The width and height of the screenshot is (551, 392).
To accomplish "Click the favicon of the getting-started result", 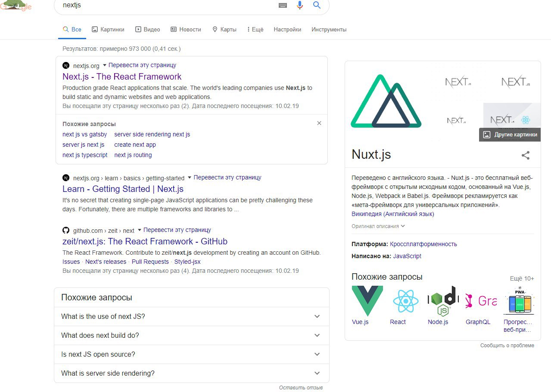I will 66,178.
